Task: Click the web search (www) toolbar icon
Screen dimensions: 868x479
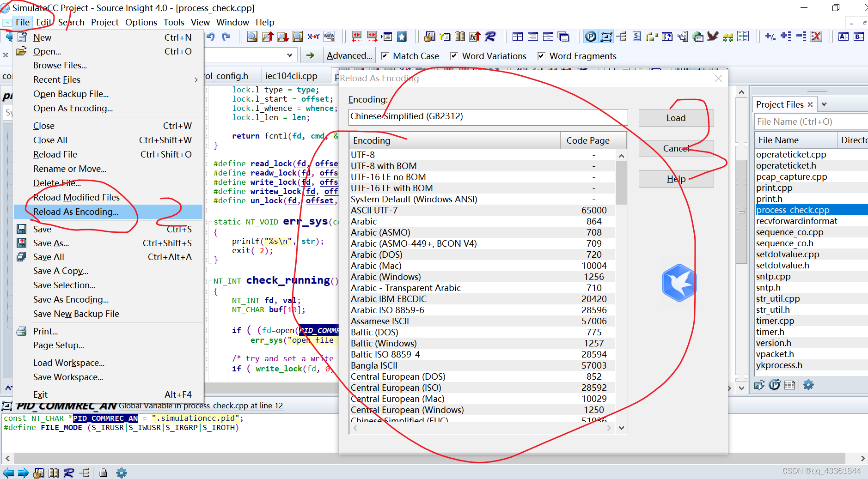Action: 329,37
